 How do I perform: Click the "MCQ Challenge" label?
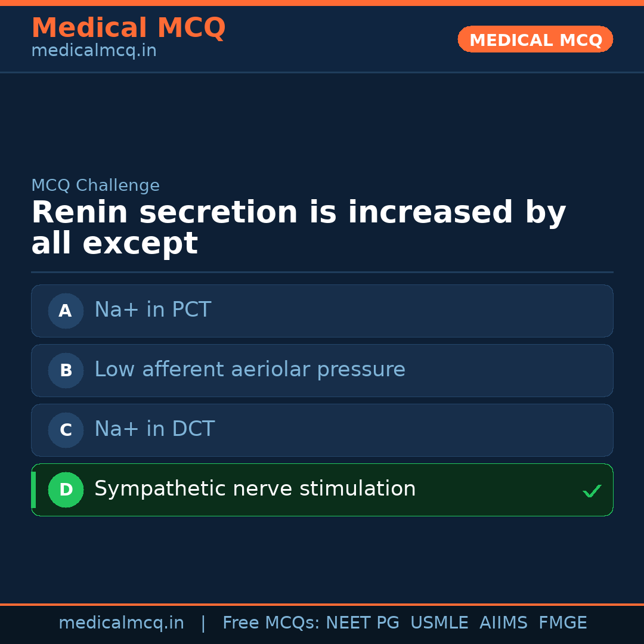[95, 185]
